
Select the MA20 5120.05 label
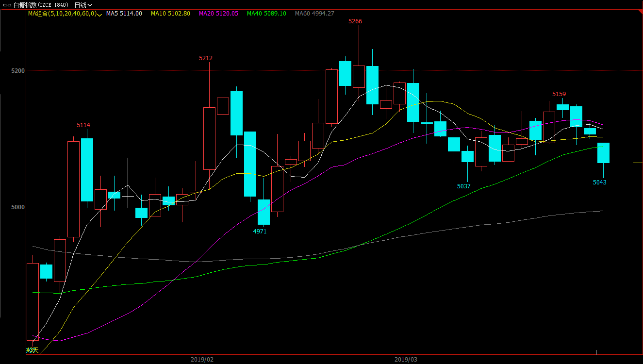pos(218,14)
